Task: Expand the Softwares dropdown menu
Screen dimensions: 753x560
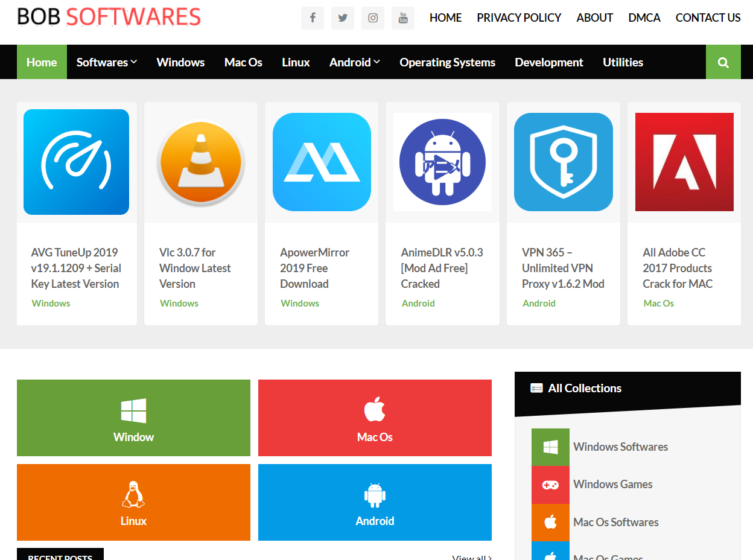Action: [x=107, y=62]
